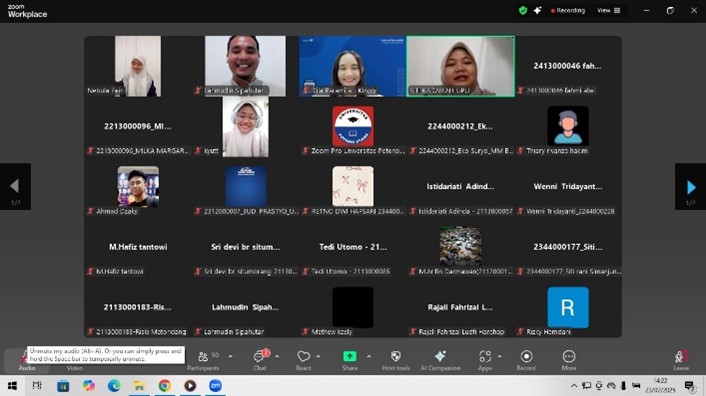Toggle the Record button in the toolbar

click(526, 360)
